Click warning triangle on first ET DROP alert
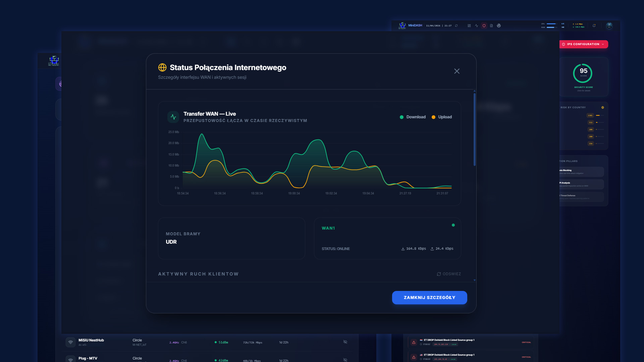644x362 pixels. click(413, 342)
